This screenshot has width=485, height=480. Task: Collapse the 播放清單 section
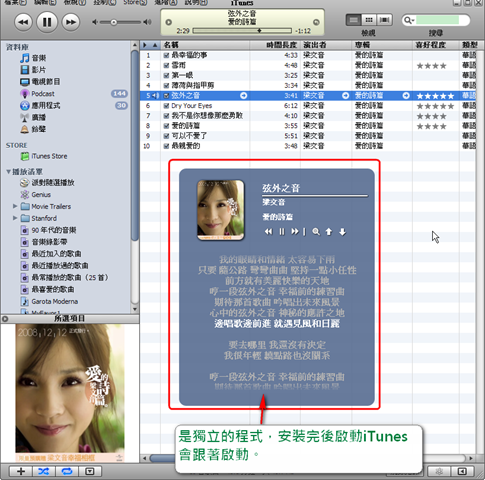8,172
